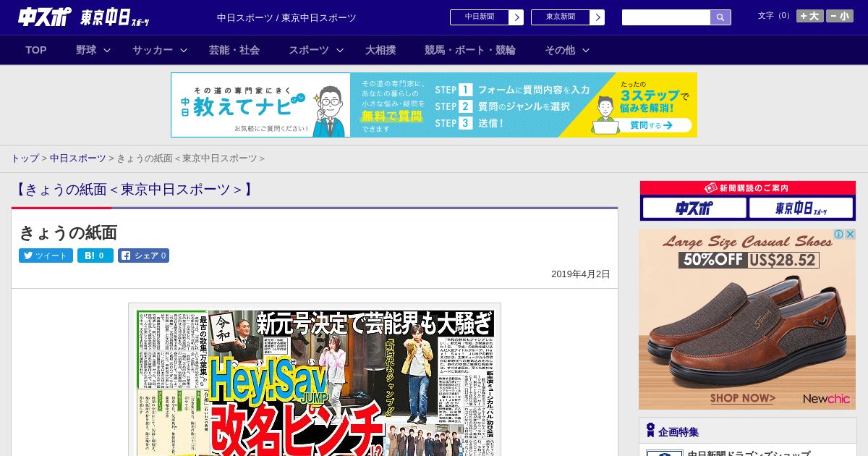Close the shoe advertisement
The width and height of the screenshot is (868, 456).
tap(850, 235)
